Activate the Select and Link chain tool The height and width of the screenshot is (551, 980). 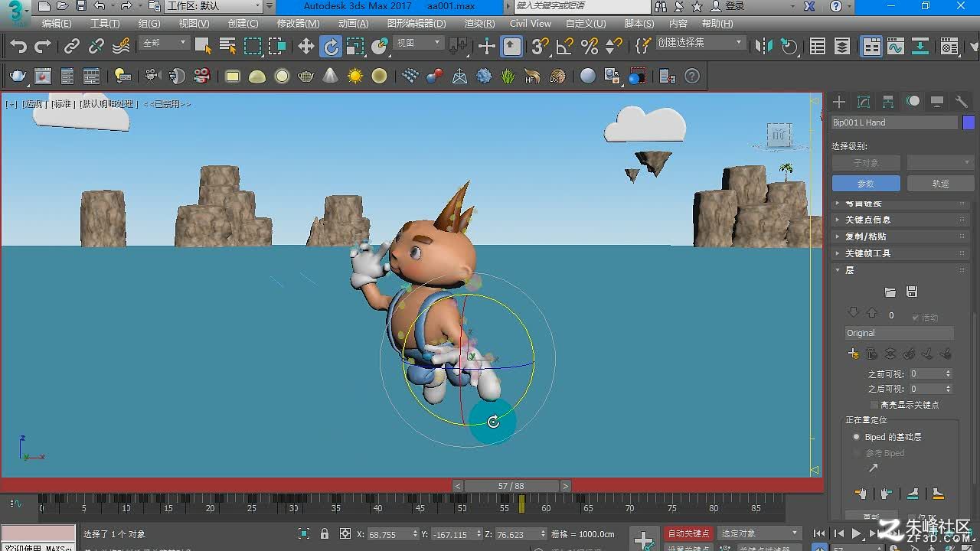(x=72, y=47)
